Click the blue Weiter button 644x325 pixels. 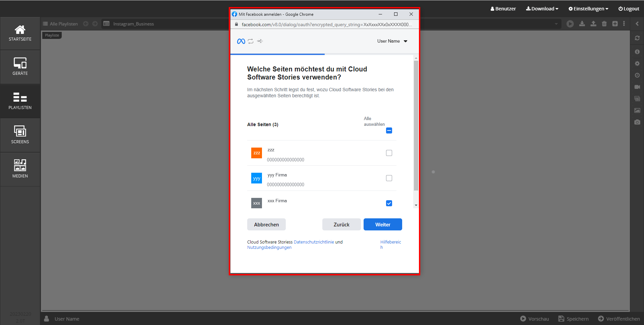382,224
